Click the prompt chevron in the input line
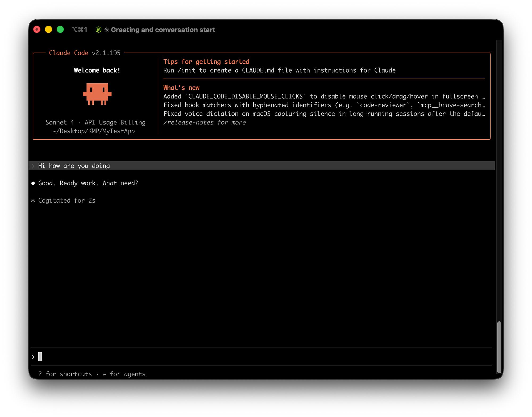Screen dimensions: 532x417 (33, 357)
